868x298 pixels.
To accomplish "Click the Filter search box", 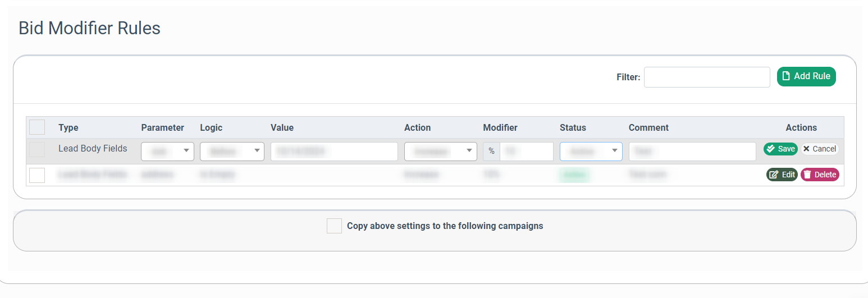I will click(x=707, y=77).
